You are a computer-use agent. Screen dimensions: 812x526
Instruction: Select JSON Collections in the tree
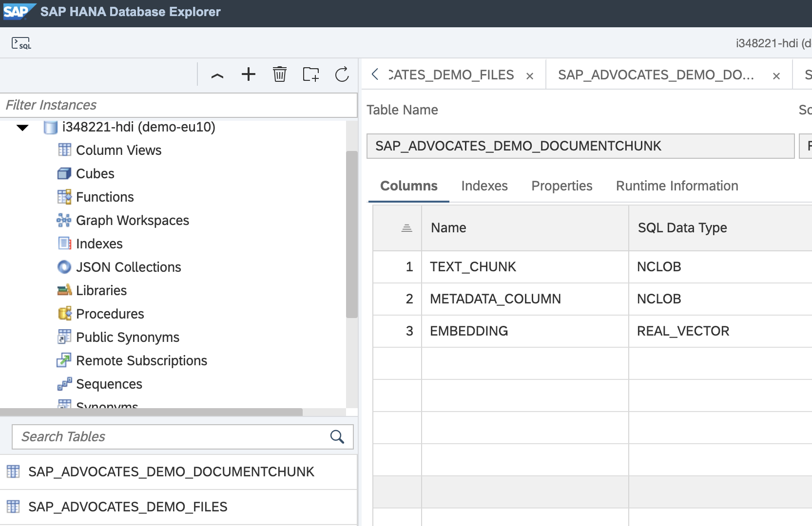coord(129,267)
